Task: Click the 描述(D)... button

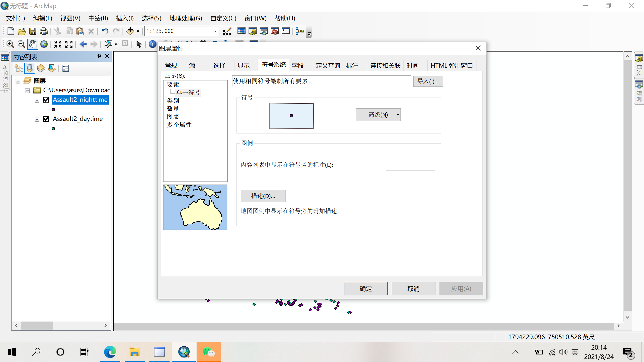Action: tap(263, 196)
